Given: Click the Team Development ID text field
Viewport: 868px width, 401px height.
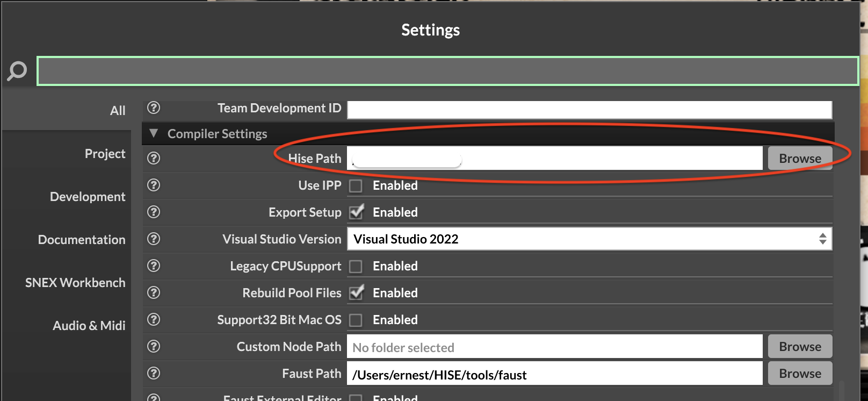Looking at the screenshot, I should [590, 110].
